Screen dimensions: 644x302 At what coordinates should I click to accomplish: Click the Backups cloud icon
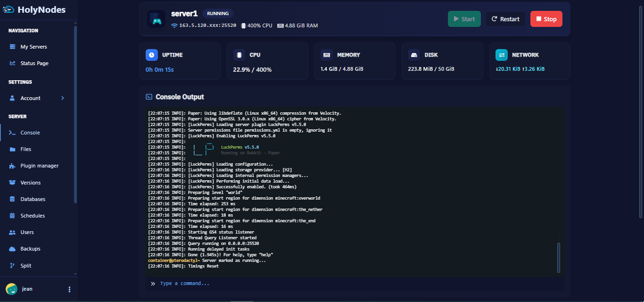[x=12, y=249]
